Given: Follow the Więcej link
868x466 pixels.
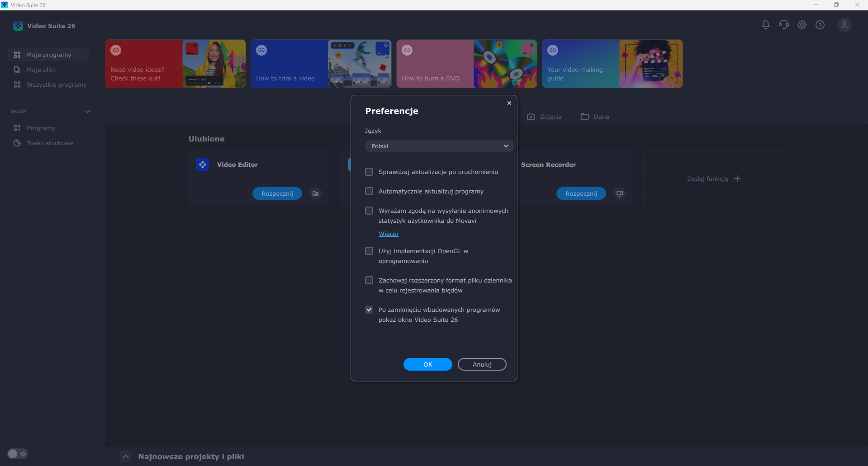Looking at the screenshot, I should pos(389,234).
